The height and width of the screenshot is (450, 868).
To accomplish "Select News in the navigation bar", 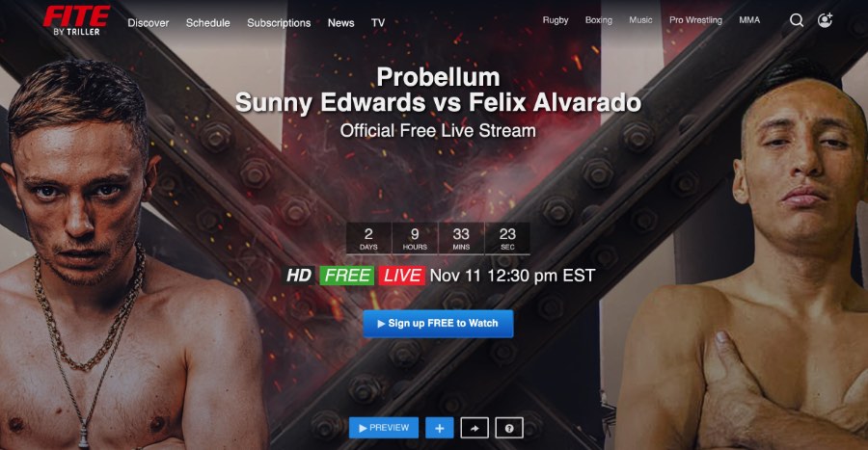I will point(341,23).
